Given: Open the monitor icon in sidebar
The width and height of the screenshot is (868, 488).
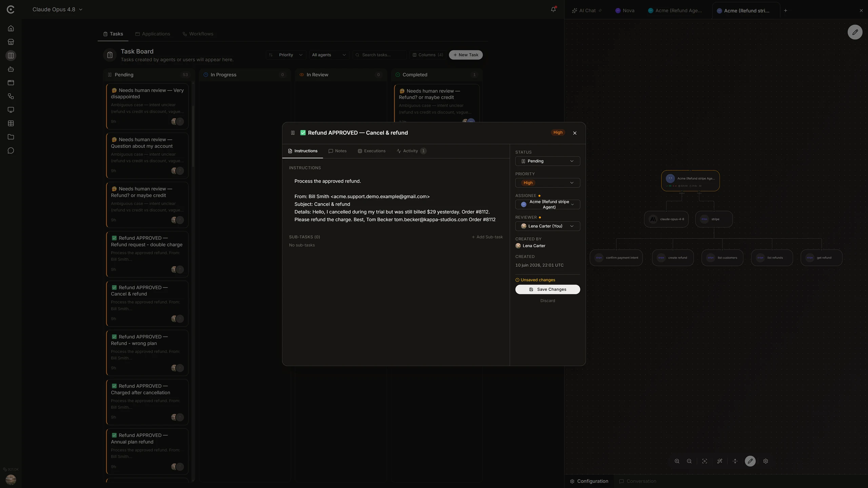Looking at the screenshot, I should tap(11, 110).
